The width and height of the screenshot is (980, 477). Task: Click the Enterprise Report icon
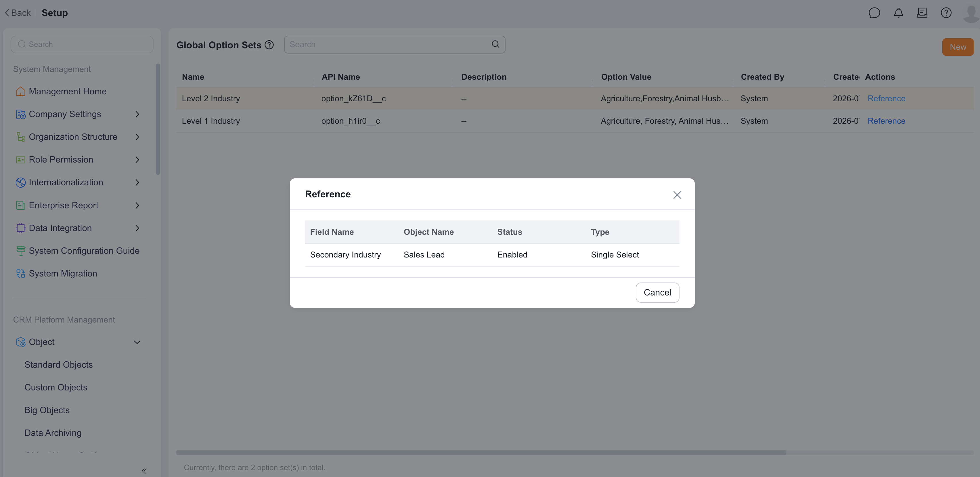click(20, 205)
